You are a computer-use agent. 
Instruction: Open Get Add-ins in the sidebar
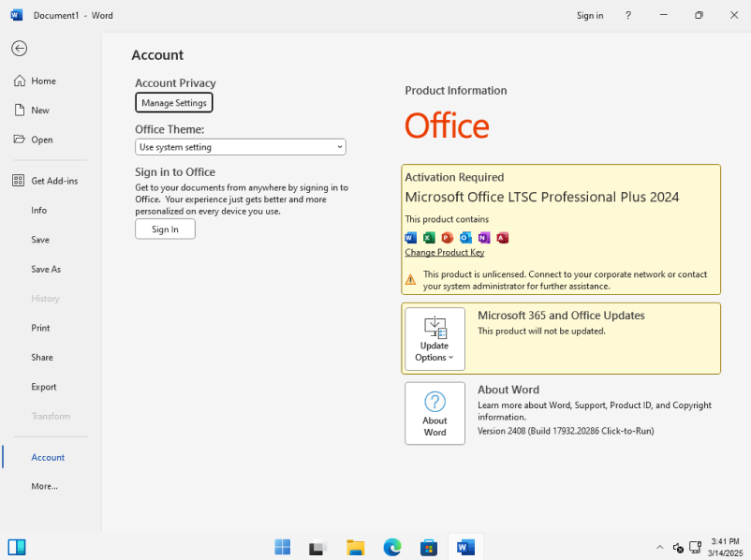[54, 181]
